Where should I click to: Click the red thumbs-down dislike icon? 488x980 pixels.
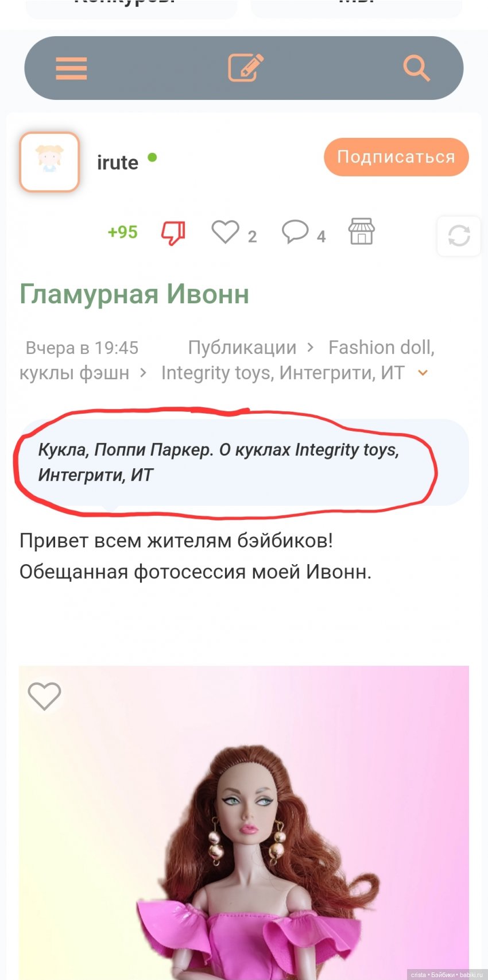tap(173, 233)
